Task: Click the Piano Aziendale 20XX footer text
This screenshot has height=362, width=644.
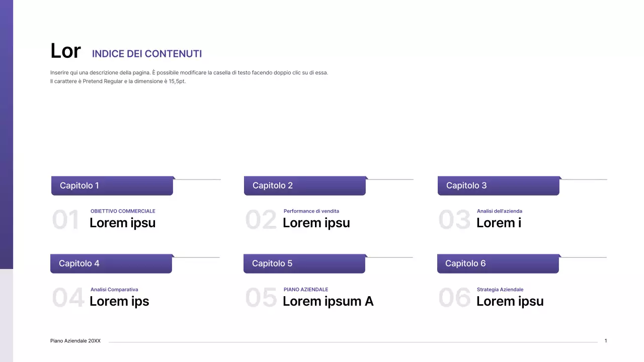Action: [x=75, y=341]
